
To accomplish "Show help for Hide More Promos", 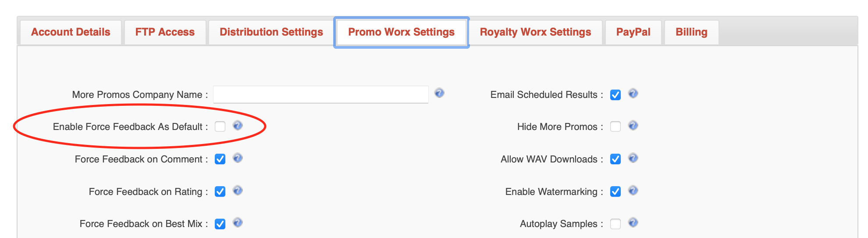I will [x=633, y=126].
